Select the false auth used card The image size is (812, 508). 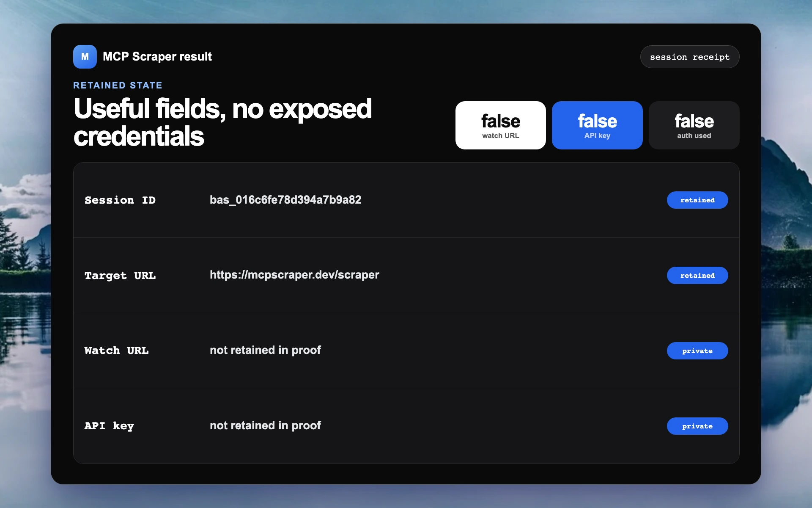(x=694, y=125)
